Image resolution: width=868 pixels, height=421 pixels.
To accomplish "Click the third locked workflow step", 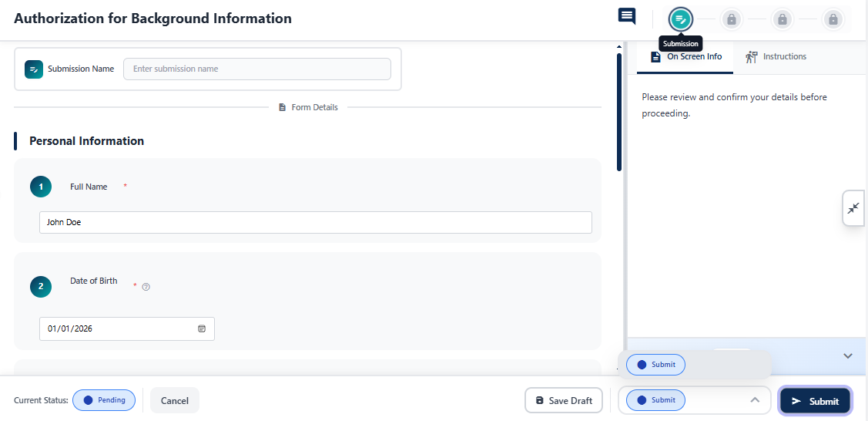I will point(783,19).
